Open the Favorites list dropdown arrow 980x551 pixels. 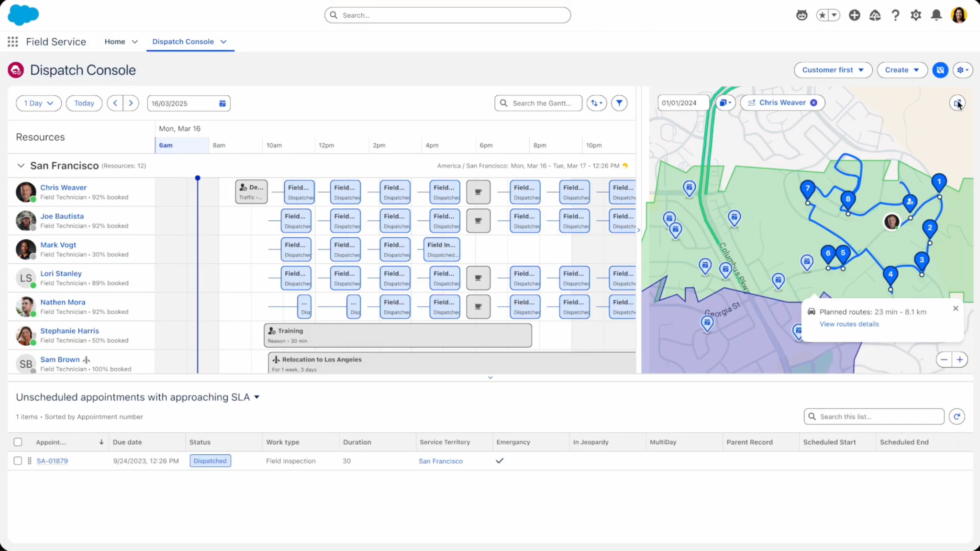coord(834,15)
